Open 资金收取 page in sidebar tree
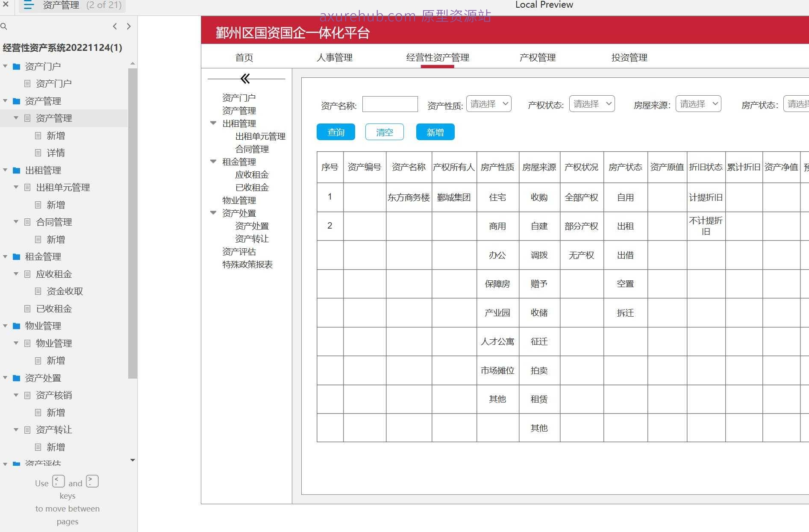Image resolution: width=809 pixels, height=532 pixels. point(65,291)
